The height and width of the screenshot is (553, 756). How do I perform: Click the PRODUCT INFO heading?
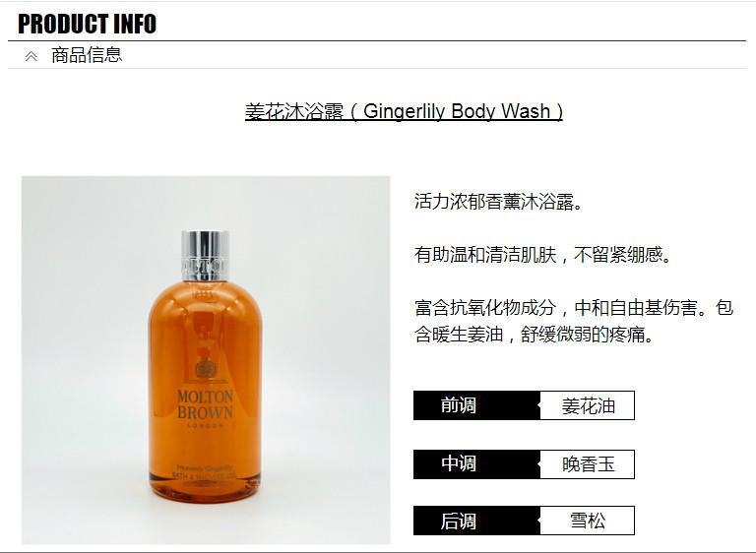88,24
